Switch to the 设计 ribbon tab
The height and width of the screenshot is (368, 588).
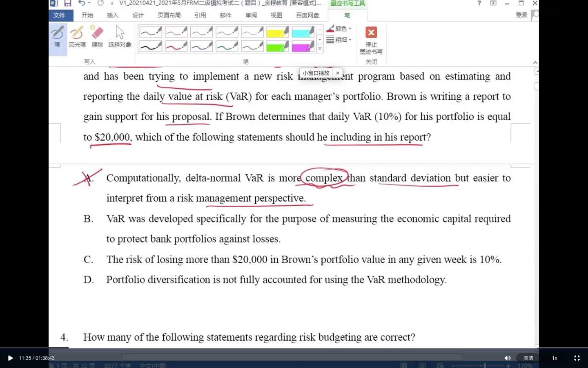coord(138,15)
